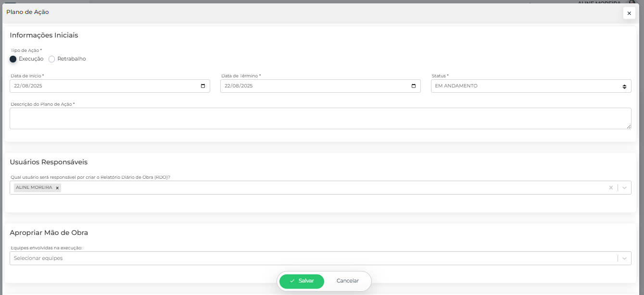This screenshot has width=644, height=295.
Task: Click the Cancelar button
Action: [x=347, y=281]
